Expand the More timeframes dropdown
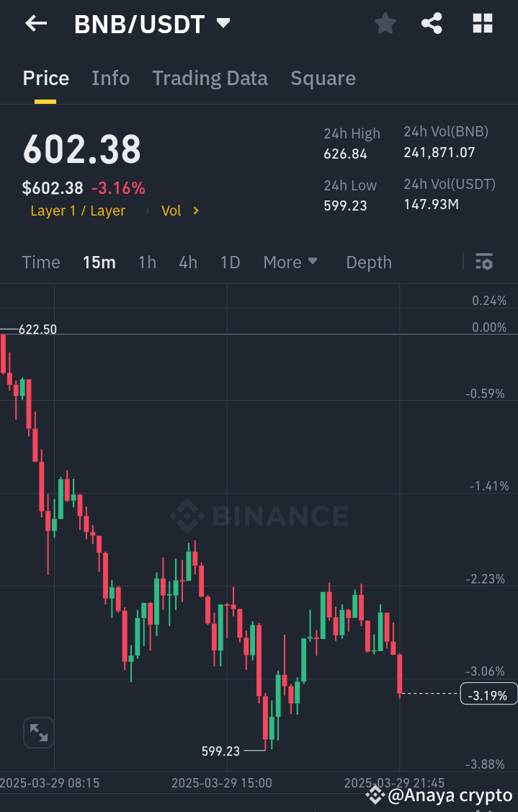 [x=290, y=262]
